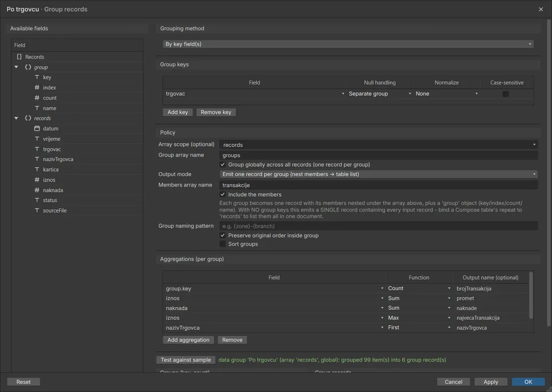Uncheck Preserve original order inside group
Screen dimensions: 552x392
pyautogui.click(x=222, y=235)
